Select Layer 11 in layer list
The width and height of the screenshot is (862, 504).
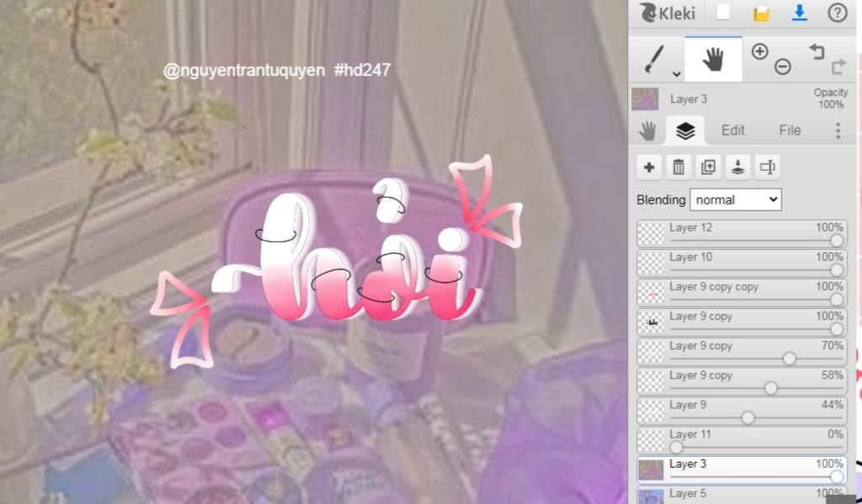[x=742, y=442]
